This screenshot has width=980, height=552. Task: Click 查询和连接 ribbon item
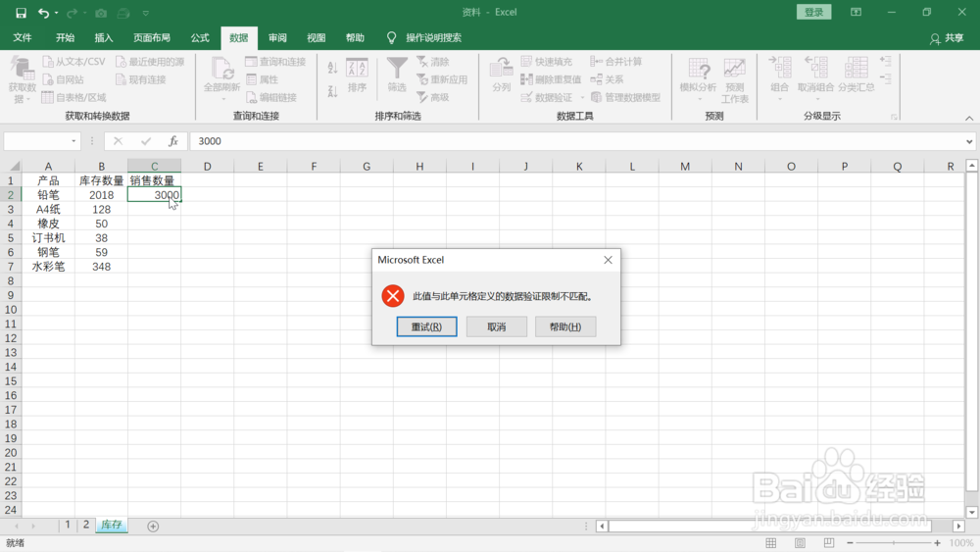[x=275, y=61]
